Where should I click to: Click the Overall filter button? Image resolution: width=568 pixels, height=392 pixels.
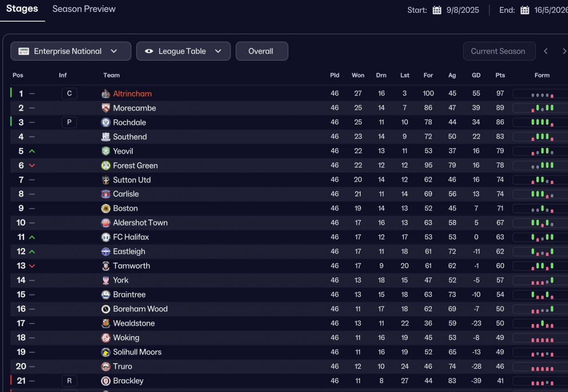click(x=261, y=51)
